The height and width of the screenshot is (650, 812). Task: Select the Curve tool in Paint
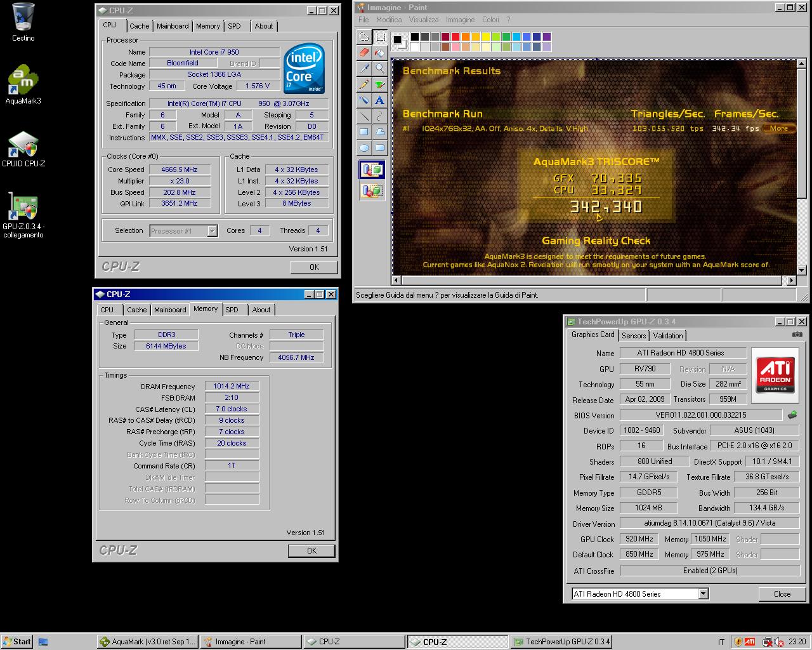pos(380,116)
